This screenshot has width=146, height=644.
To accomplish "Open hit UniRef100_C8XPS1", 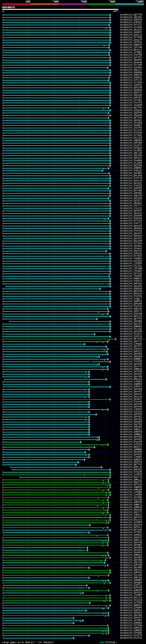I will 131,85.
